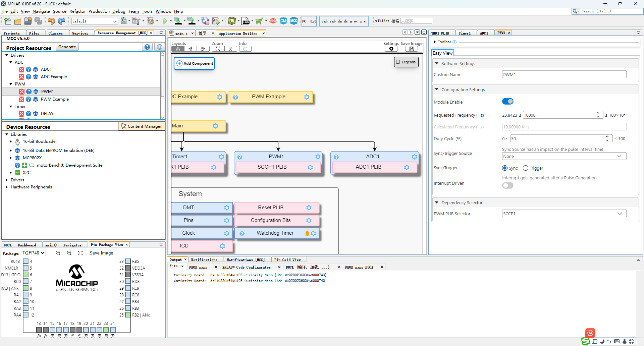Click the Open Project toolbar icon
The width and height of the screenshot is (644, 346).
coord(28,21)
